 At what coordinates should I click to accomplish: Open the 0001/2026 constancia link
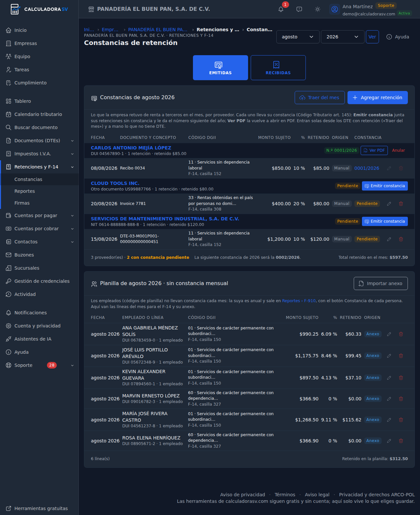(x=367, y=168)
